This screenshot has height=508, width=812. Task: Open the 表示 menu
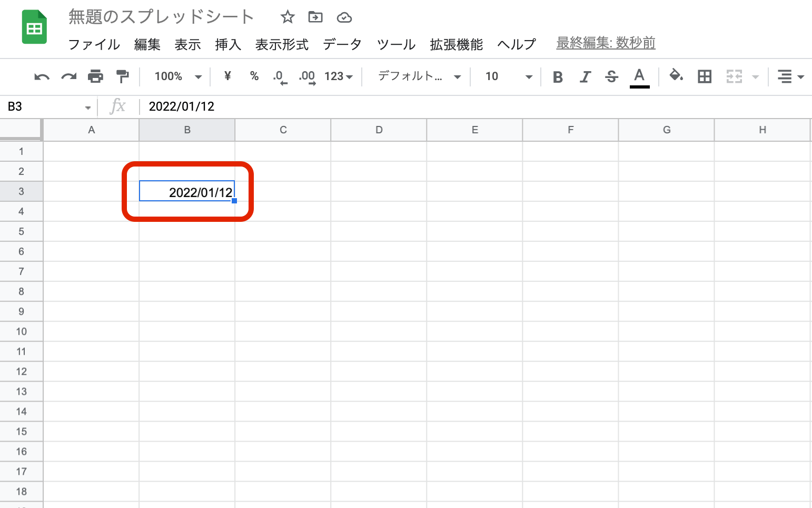(x=187, y=45)
